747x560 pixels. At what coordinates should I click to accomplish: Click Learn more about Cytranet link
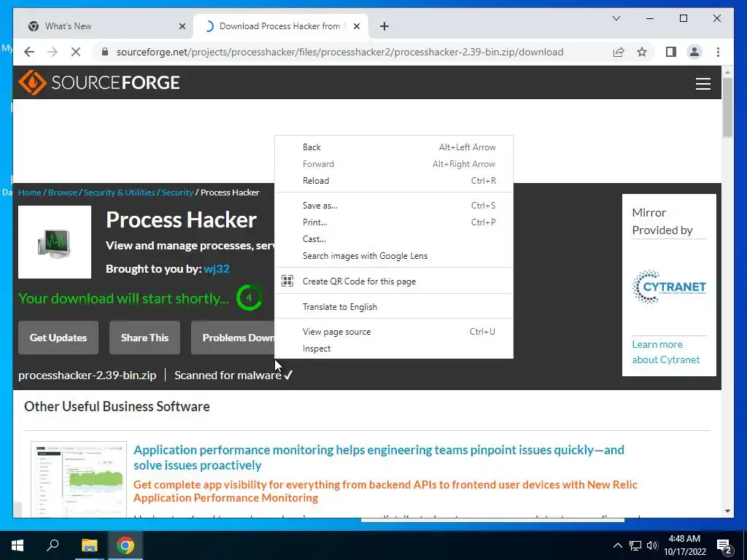[x=666, y=352]
